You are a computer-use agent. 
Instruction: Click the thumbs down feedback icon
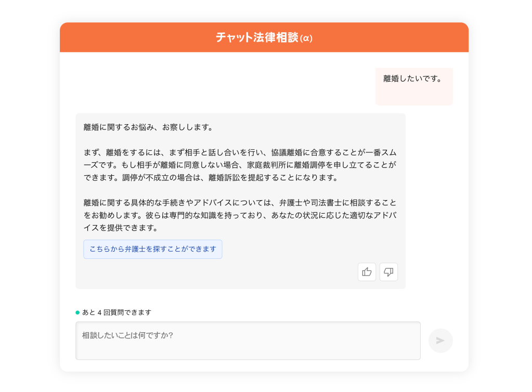click(388, 272)
